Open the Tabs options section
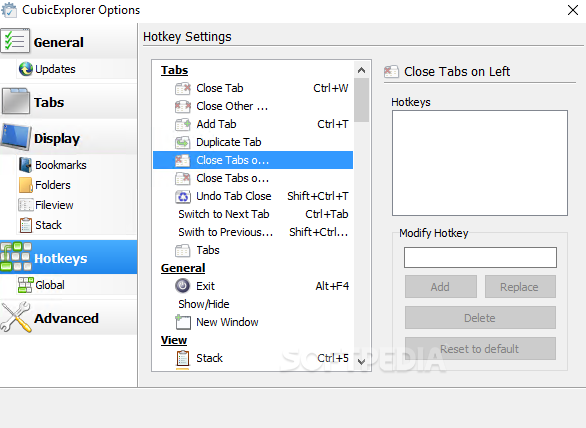This screenshot has height=428, width=586. point(68,102)
